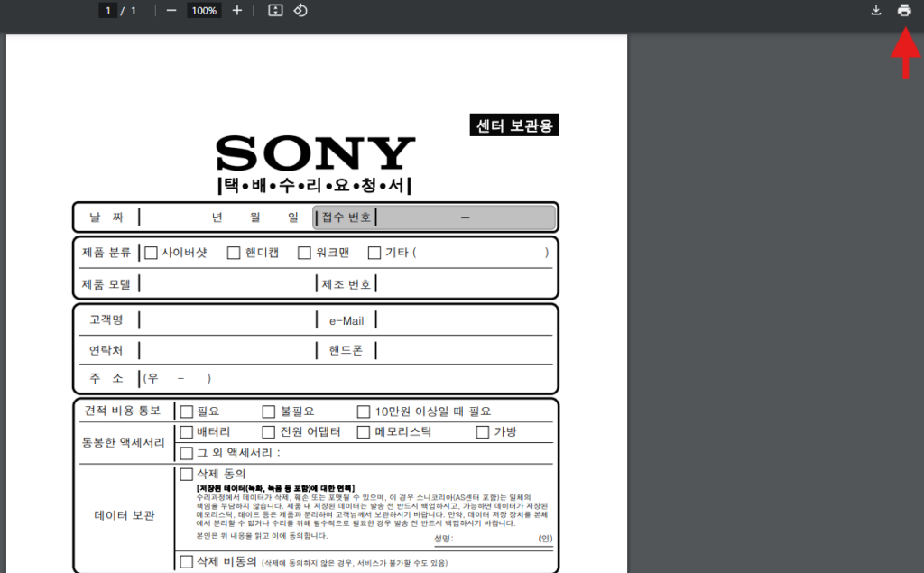
Task: Click the 데이터 보관 label
Action: (125, 515)
